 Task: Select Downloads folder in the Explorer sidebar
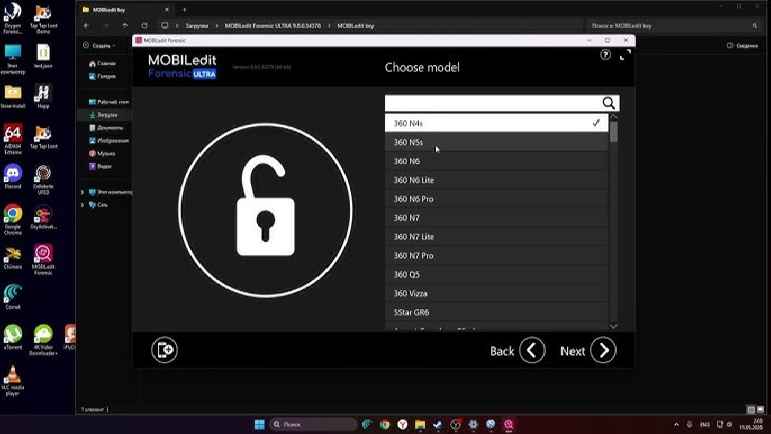coord(103,115)
